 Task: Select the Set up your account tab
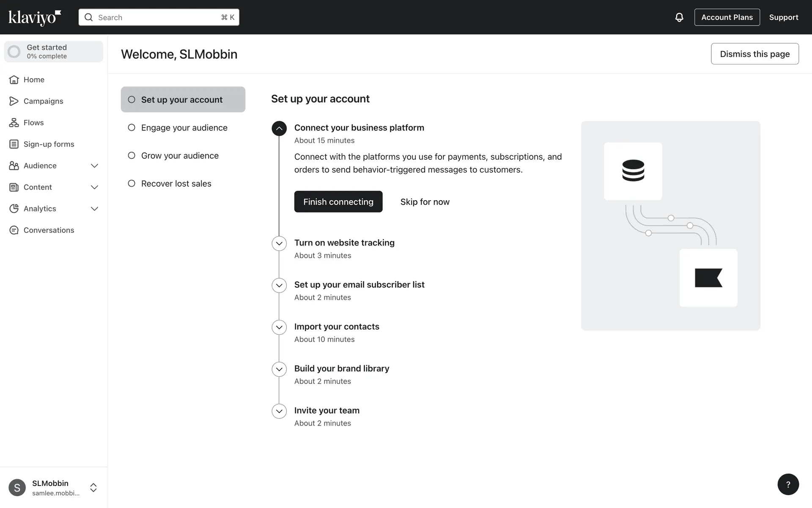(x=183, y=99)
